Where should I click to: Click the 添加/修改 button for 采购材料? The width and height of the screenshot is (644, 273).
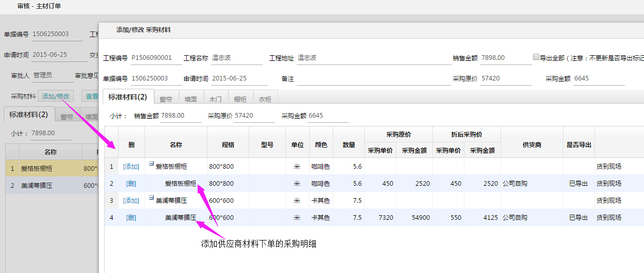56,96
